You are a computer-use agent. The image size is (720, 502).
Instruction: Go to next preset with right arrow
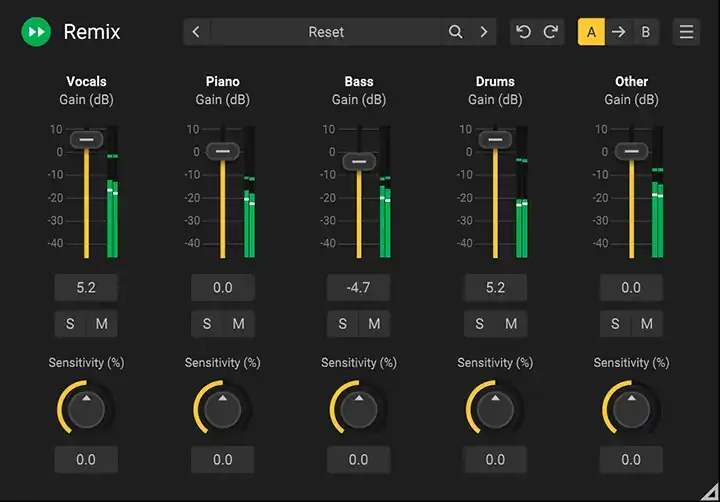(484, 32)
